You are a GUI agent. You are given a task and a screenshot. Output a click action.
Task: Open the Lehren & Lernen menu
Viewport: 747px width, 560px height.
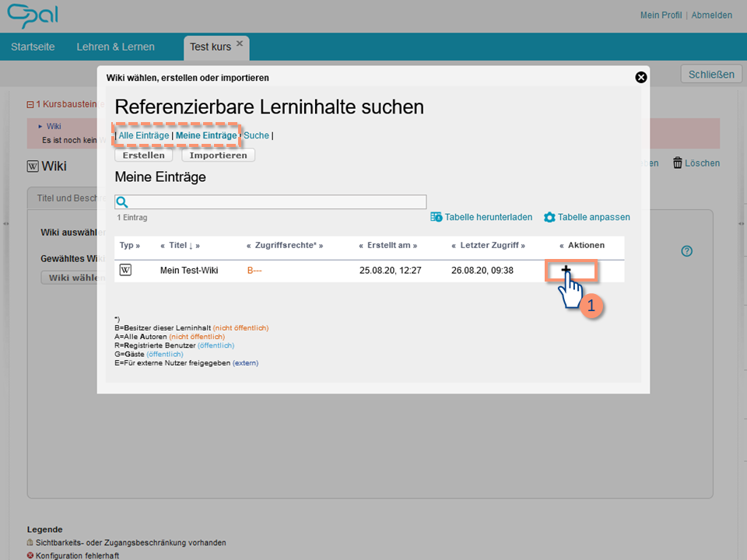pos(116,47)
